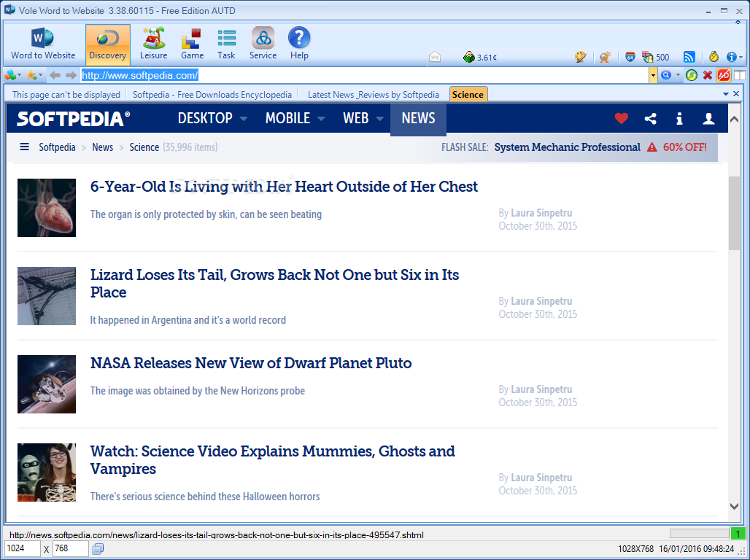Screen dimensions: 750x560
Task: Toggle the AD blocker button
Action: (x=724, y=75)
